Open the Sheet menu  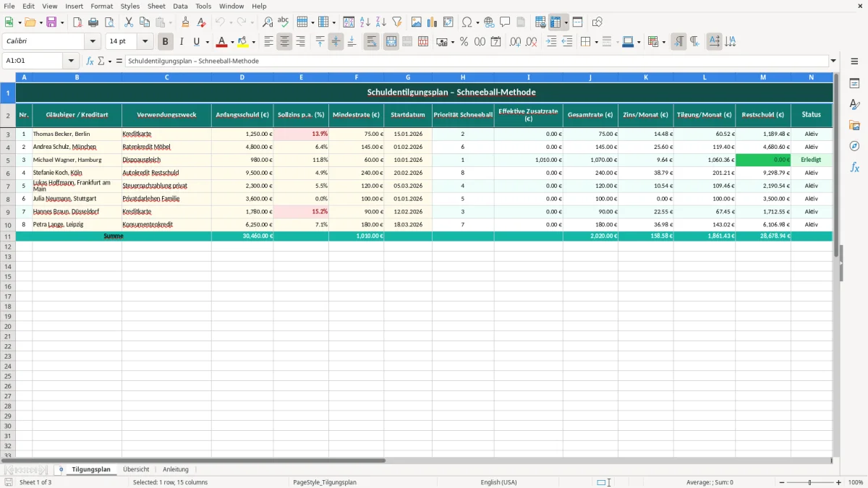(x=156, y=6)
